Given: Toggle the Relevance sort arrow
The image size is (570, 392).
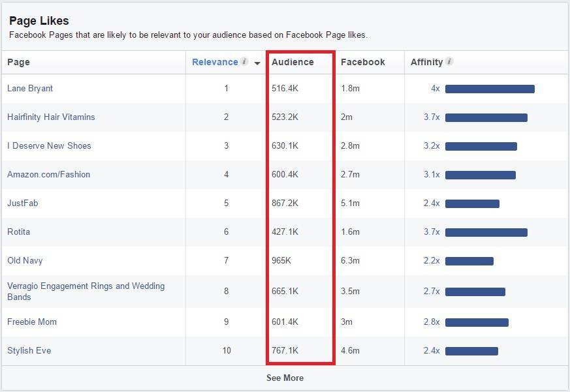Looking at the screenshot, I should pyautogui.click(x=257, y=63).
